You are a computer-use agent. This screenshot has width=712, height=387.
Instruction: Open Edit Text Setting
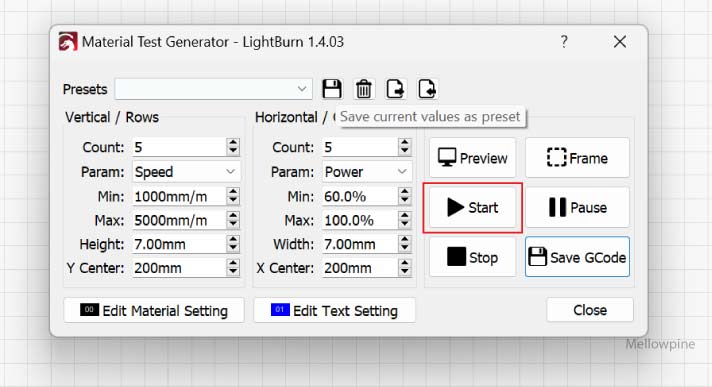pos(334,311)
